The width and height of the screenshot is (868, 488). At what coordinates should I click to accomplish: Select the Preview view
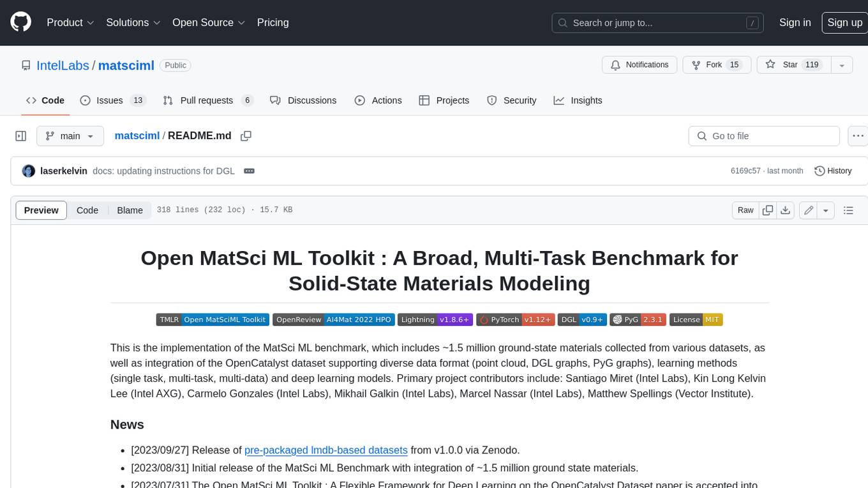41,210
